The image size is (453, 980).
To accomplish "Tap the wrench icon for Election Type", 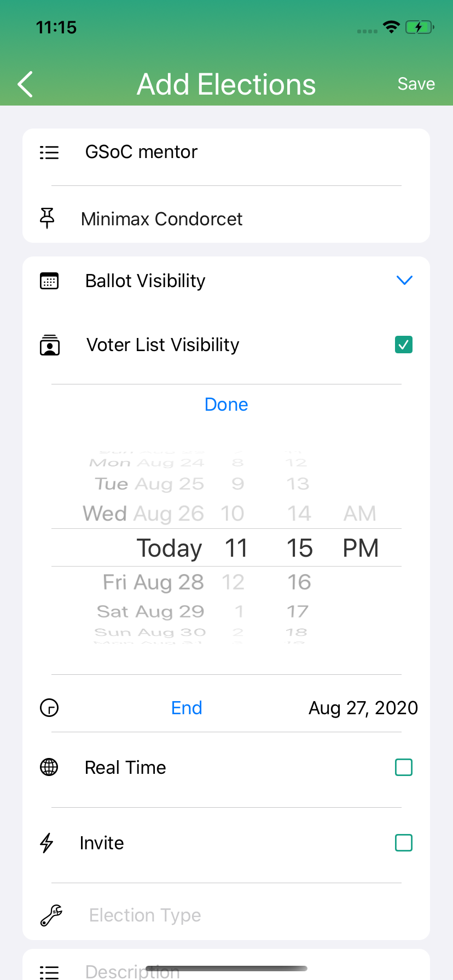I will (51, 915).
